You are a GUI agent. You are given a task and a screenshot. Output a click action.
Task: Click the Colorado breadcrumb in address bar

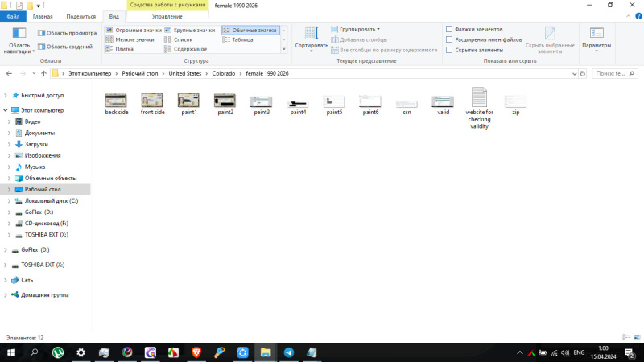coord(225,73)
